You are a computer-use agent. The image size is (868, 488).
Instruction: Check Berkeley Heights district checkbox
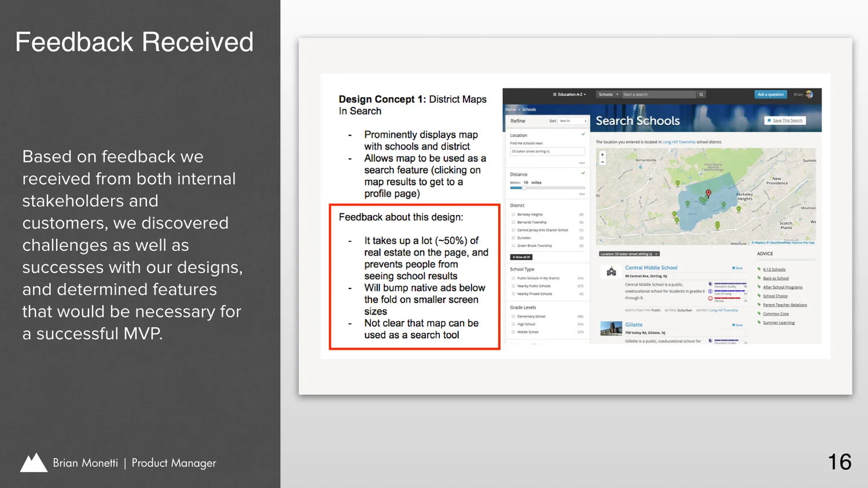click(x=513, y=215)
